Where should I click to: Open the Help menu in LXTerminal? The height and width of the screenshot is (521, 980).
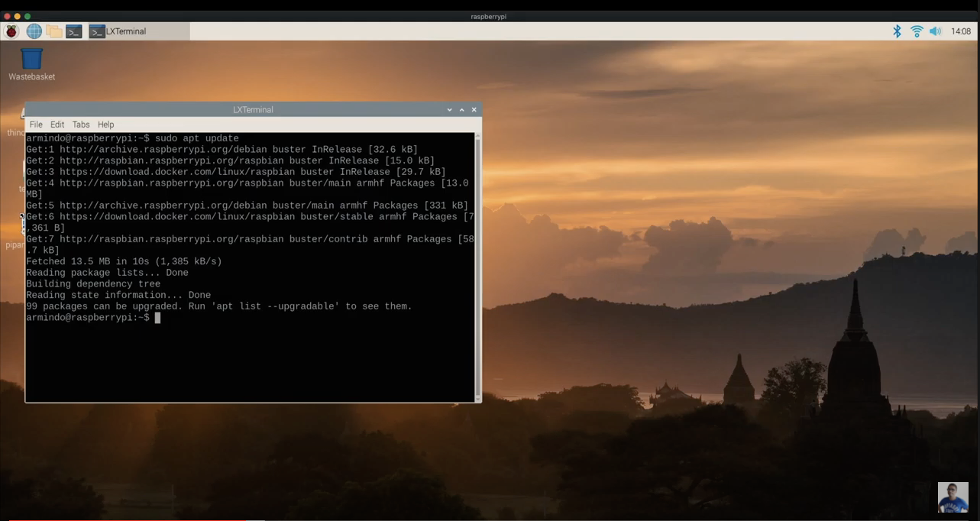105,125
